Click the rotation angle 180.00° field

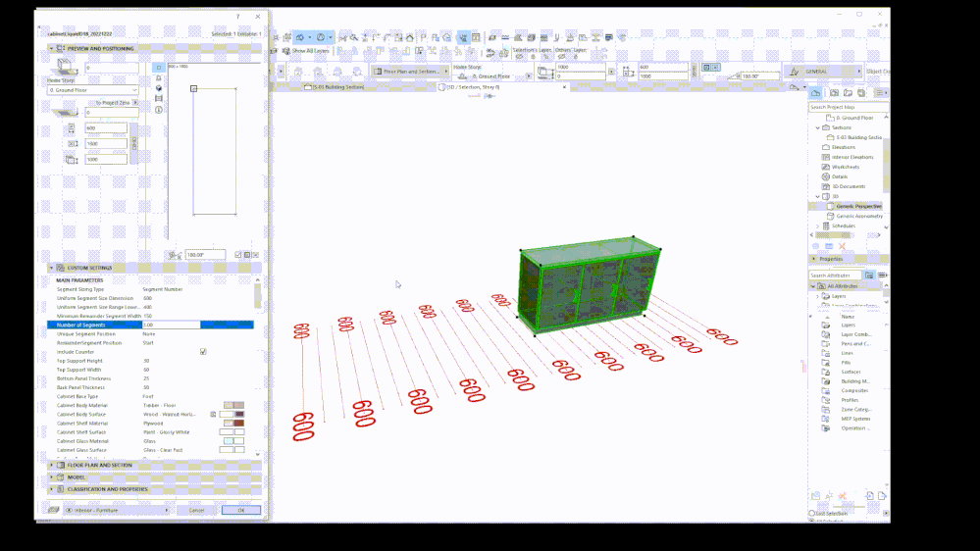point(205,255)
